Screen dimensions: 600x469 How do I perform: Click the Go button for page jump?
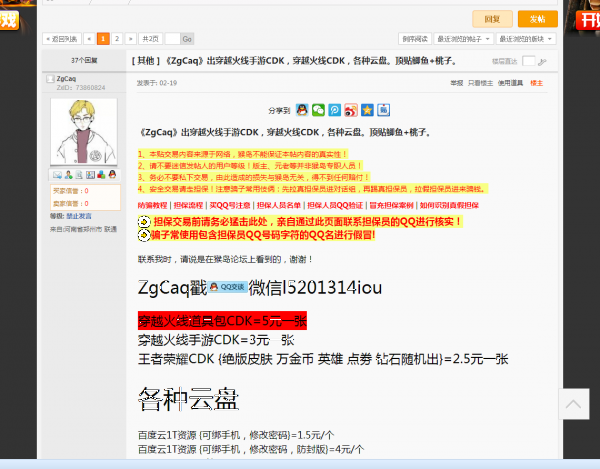pos(187,39)
